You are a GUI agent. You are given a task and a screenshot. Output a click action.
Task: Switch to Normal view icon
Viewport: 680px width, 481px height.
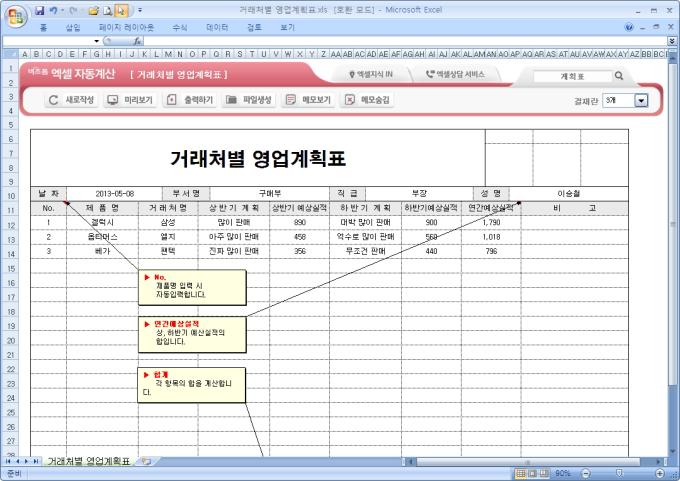pos(521,473)
